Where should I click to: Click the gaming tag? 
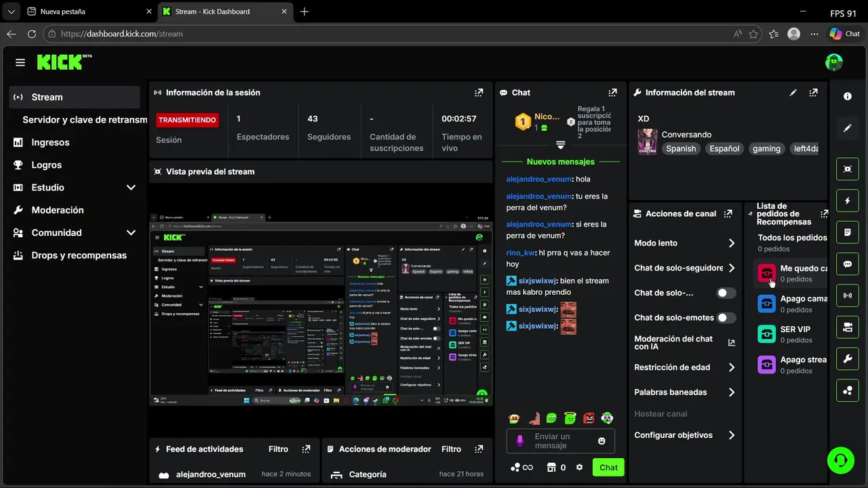(766, 148)
